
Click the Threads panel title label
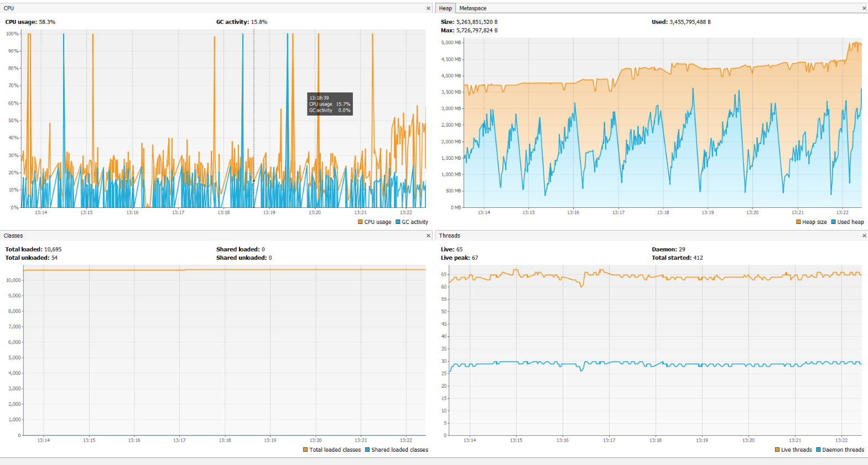click(449, 236)
